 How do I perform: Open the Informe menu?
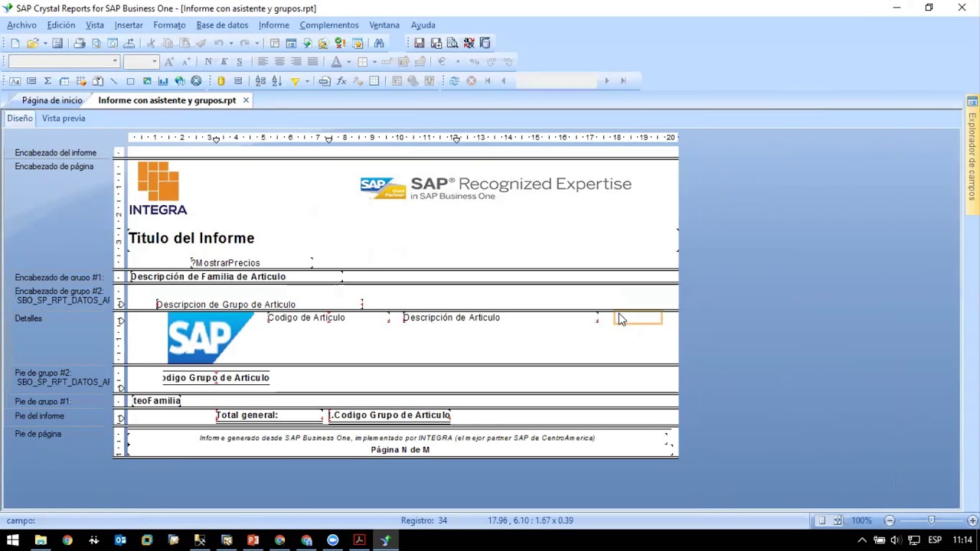coord(273,25)
